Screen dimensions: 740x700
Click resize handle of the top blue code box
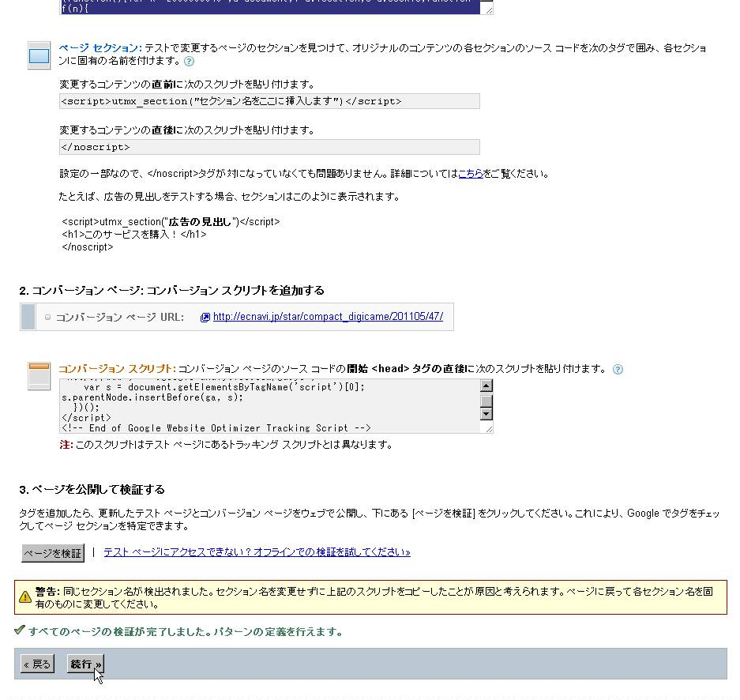[x=488, y=9]
